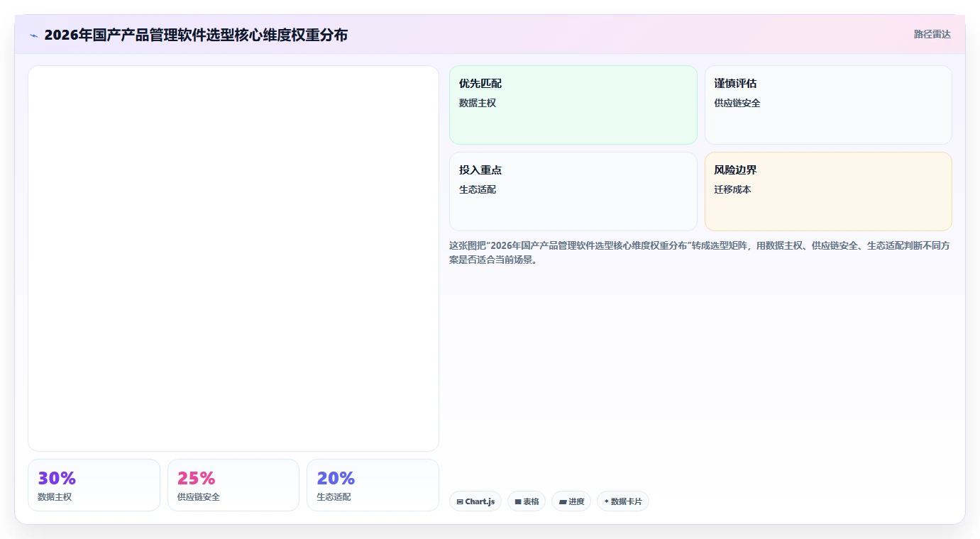Click the Chart.js tag chip
Image resolution: width=980 pixels, height=539 pixels.
click(475, 501)
